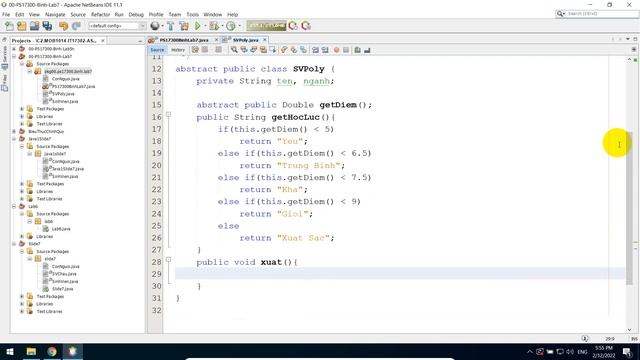Open the Tools menu
Image resolution: width=640 pixels, height=360 pixels.
(x=193, y=14)
